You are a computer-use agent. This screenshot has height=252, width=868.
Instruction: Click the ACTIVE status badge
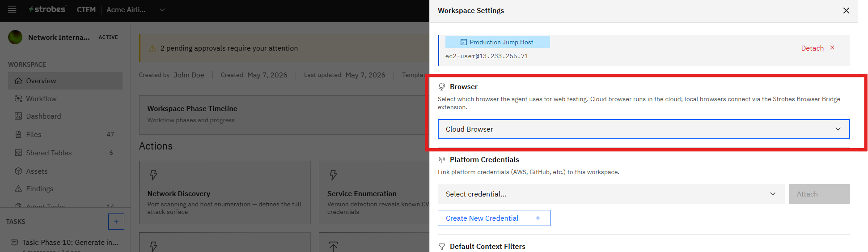pyautogui.click(x=108, y=37)
